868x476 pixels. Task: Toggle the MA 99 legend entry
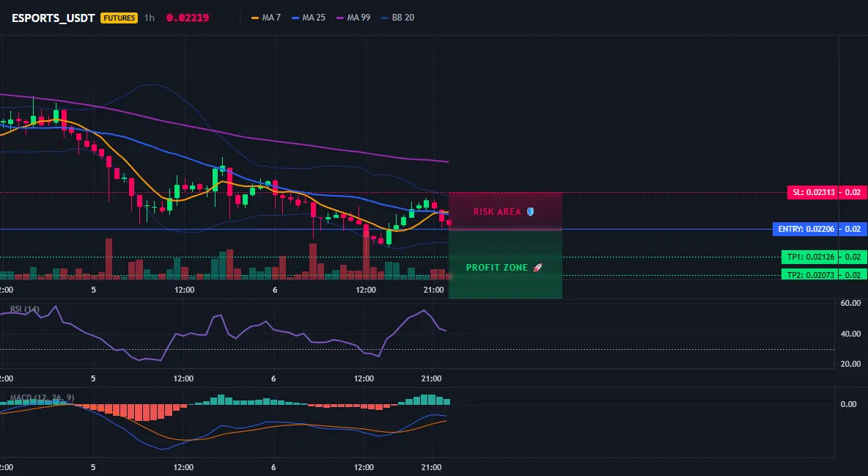click(353, 18)
